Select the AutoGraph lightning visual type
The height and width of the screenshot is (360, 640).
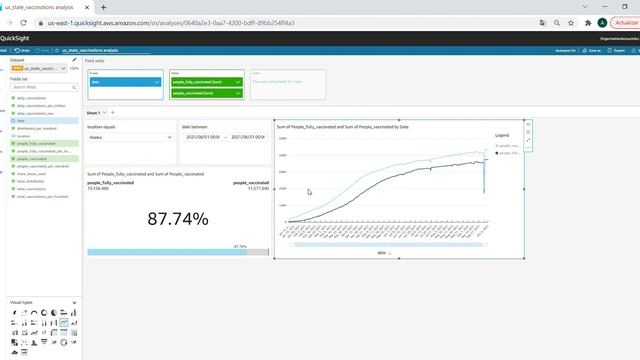[14, 313]
